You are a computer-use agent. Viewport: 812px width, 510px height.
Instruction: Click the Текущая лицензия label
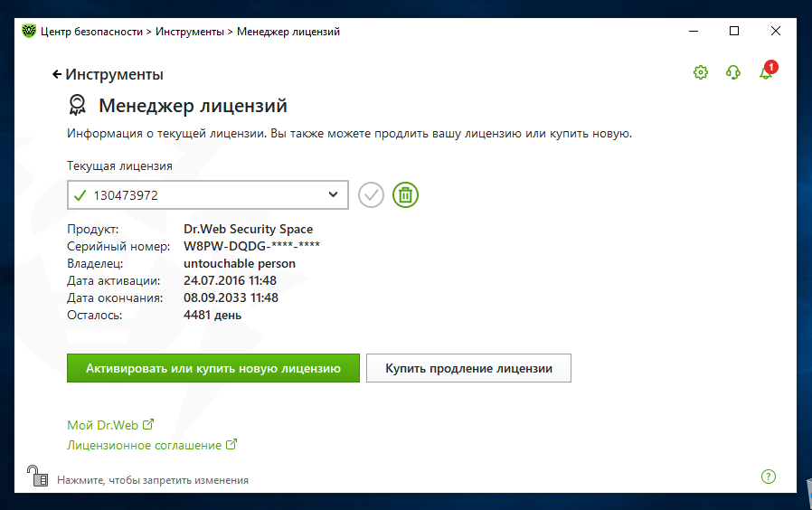[x=119, y=166]
